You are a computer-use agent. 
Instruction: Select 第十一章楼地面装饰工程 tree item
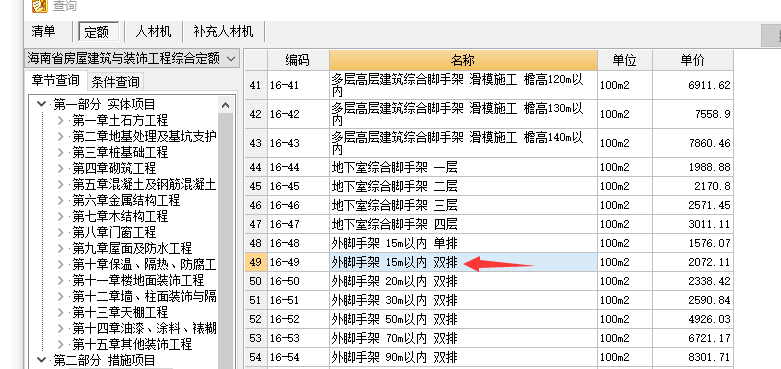pos(138,280)
